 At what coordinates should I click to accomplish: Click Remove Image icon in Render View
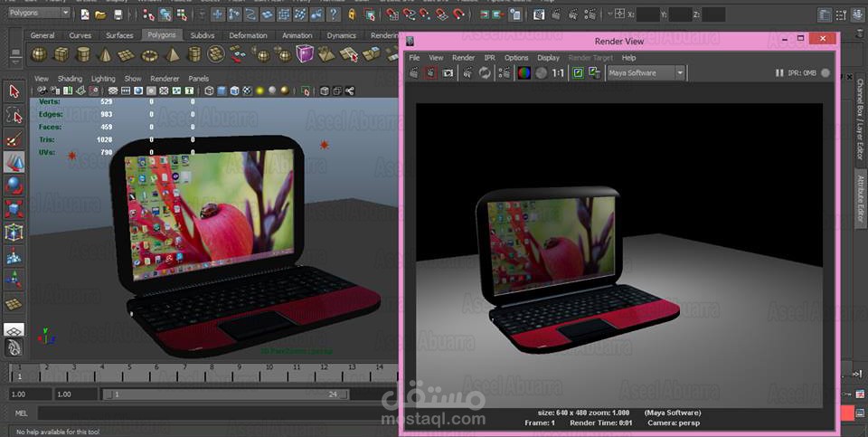(x=595, y=72)
